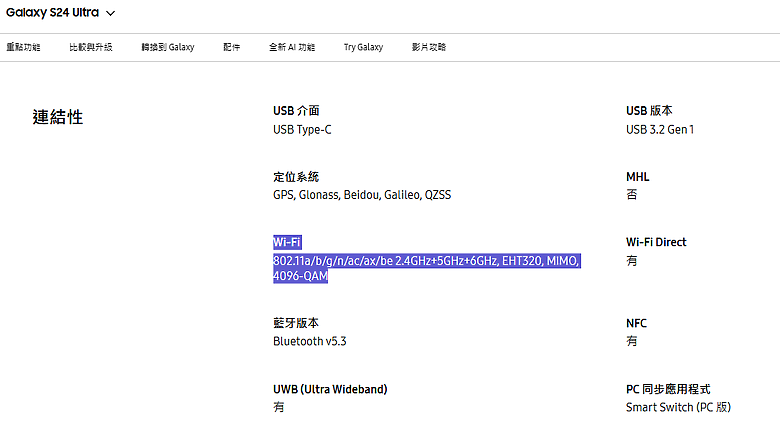
Task: Select the Bluetooth v5.3 value
Action: [309, 341]
